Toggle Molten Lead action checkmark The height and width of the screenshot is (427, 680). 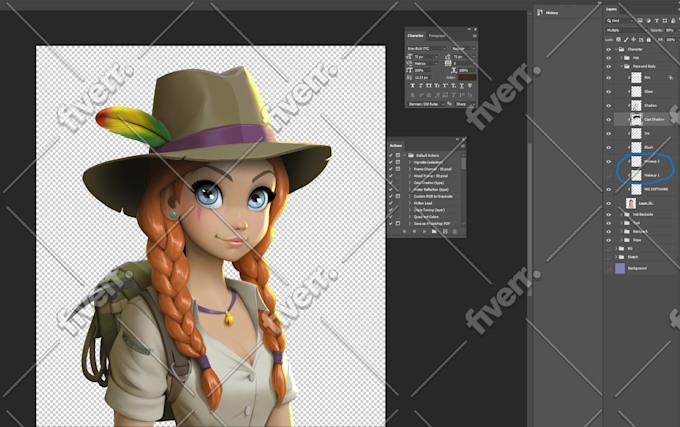pyautogui.click(x=390, y=203)
